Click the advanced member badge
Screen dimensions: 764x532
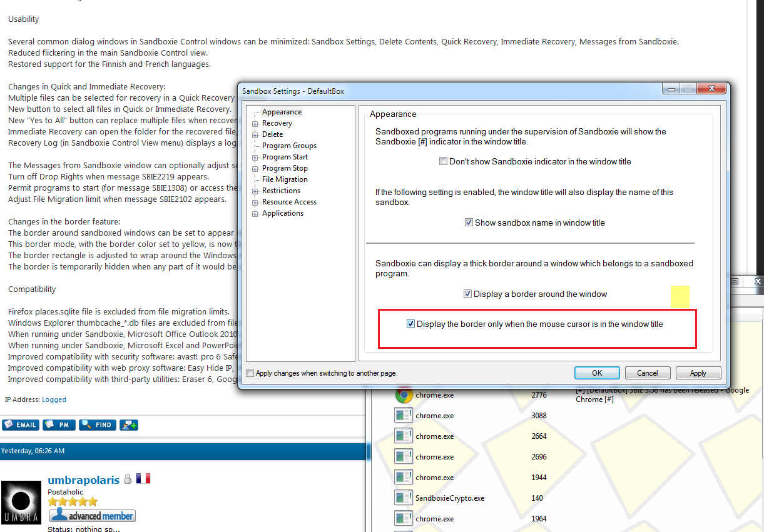coord(92,516)
